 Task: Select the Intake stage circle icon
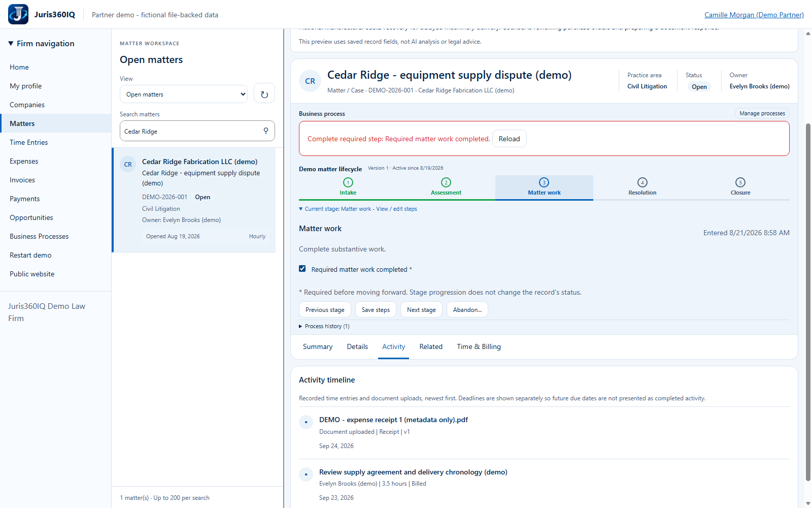coord(348,182)
